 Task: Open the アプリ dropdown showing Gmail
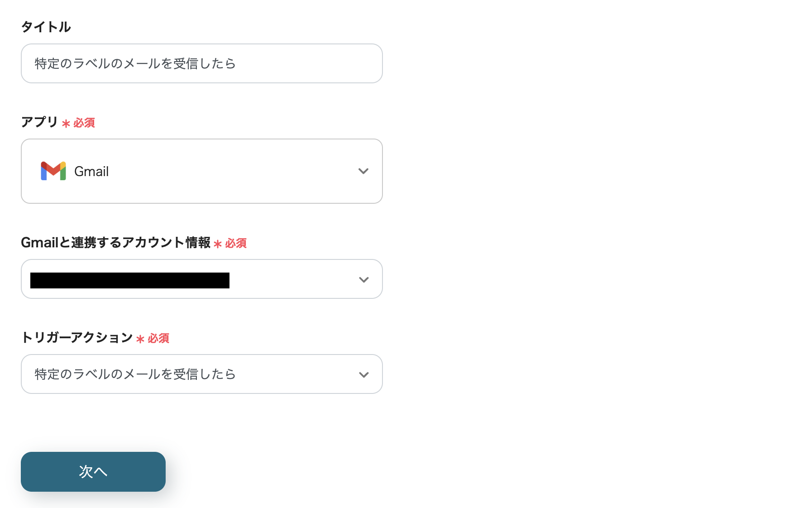tap(201, 171)
